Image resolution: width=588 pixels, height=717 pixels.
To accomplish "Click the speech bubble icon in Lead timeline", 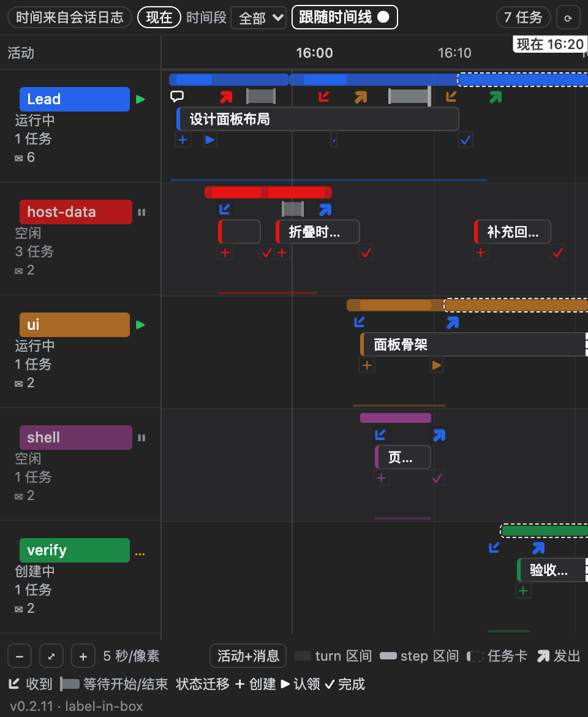I will pyautogui.click(x=177, y=96).
